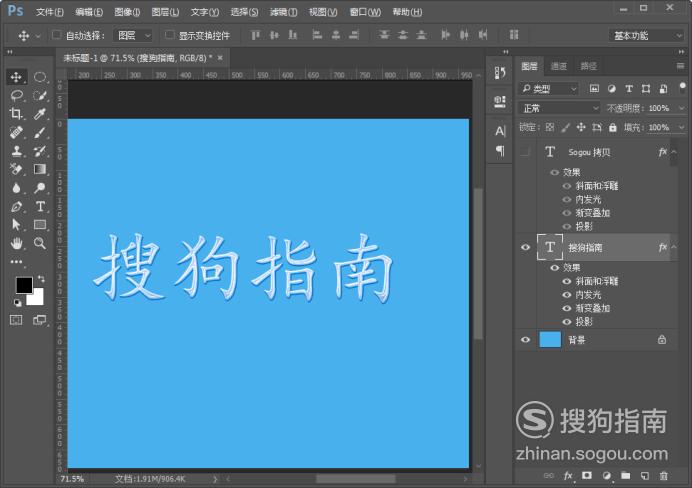Select the 背景 layer thumbnail
This screenshot has width=692, height=488.
(x=550, y=339)
